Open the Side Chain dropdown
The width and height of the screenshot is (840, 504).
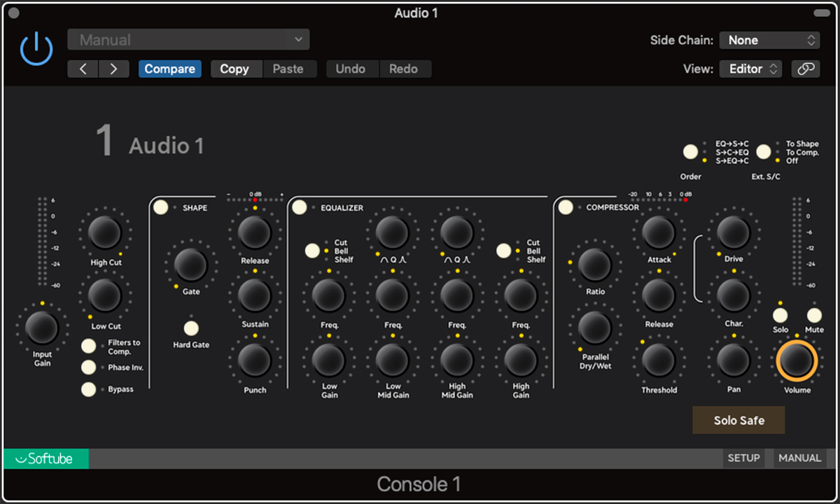[769, 40]
